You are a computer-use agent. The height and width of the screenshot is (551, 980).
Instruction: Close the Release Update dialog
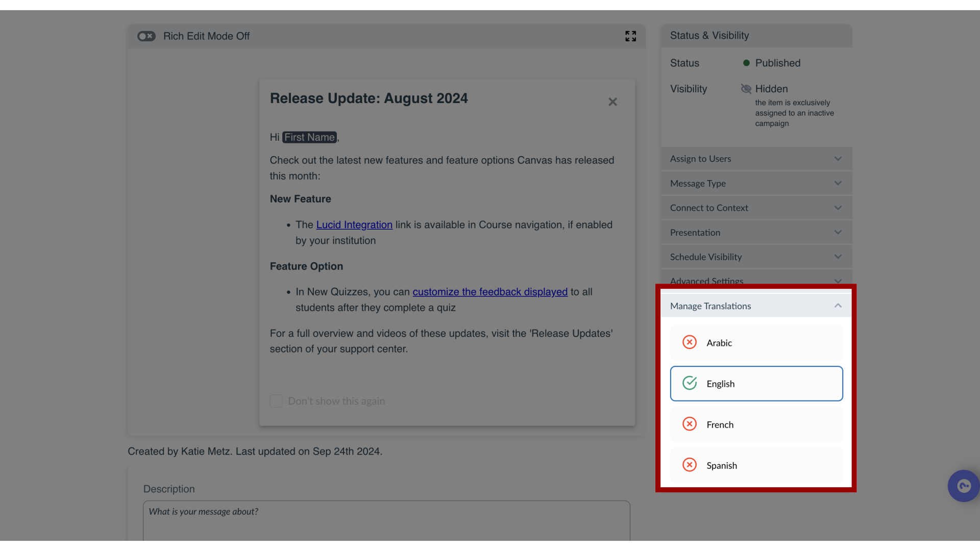[x=612, y=102]
